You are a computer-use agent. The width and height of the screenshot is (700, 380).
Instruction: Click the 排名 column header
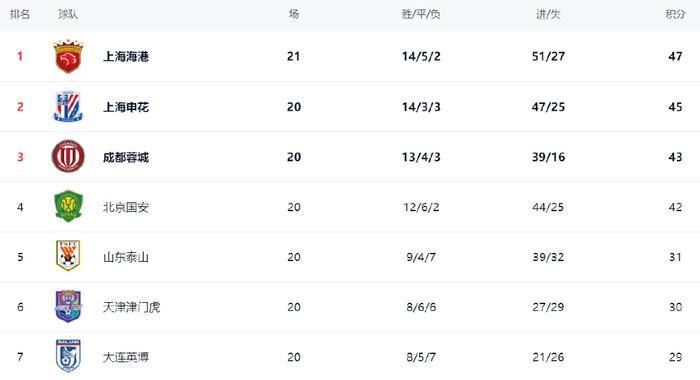(20, 14)
